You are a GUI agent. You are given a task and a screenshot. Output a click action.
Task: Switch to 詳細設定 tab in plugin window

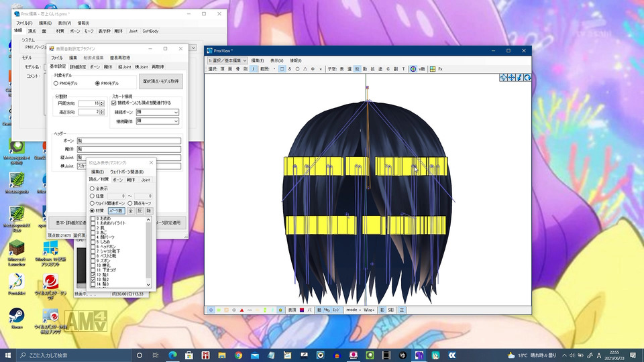coord(78,67)
